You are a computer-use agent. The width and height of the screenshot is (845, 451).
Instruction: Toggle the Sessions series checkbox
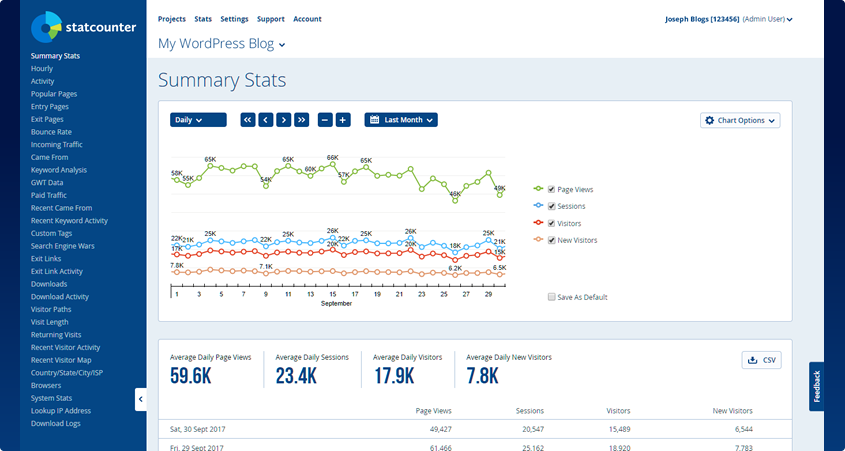(x=551, y=206)
